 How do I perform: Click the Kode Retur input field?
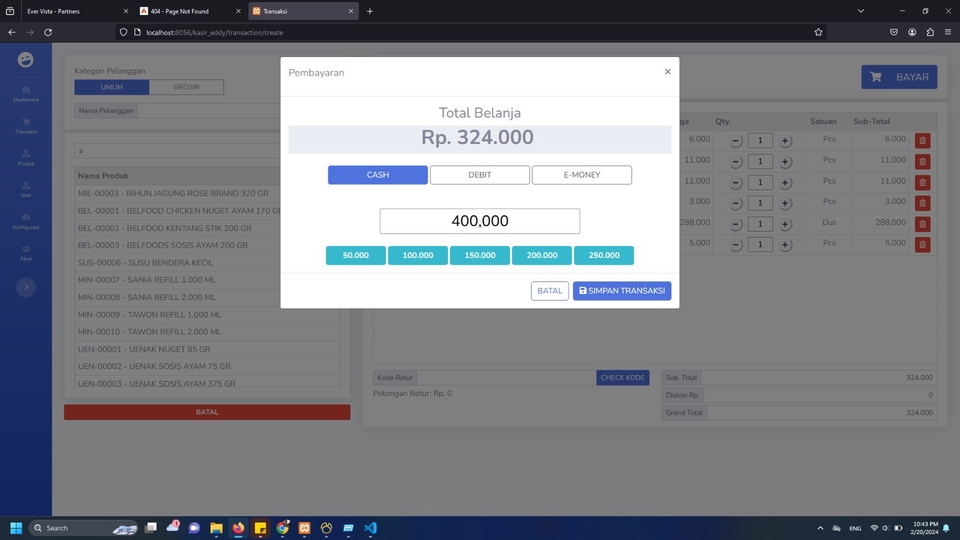(x=506, y=378)
